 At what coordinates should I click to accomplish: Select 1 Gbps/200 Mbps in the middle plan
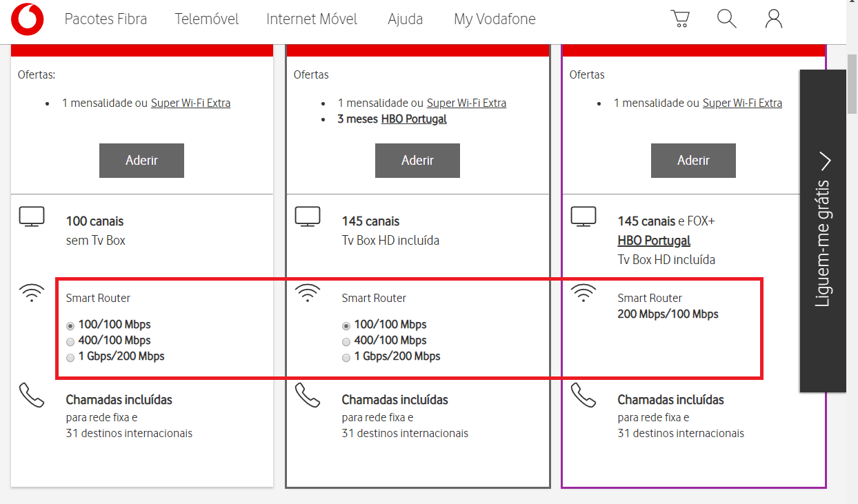(346, 357)
